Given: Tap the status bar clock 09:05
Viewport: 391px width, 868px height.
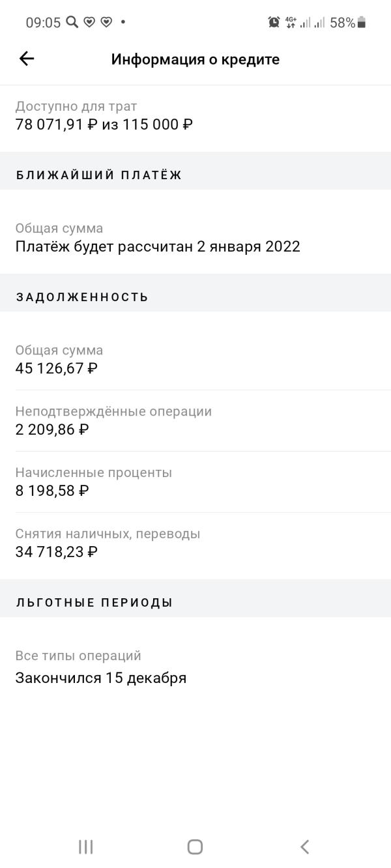Looking at the screenshot, I should (43, 22).
